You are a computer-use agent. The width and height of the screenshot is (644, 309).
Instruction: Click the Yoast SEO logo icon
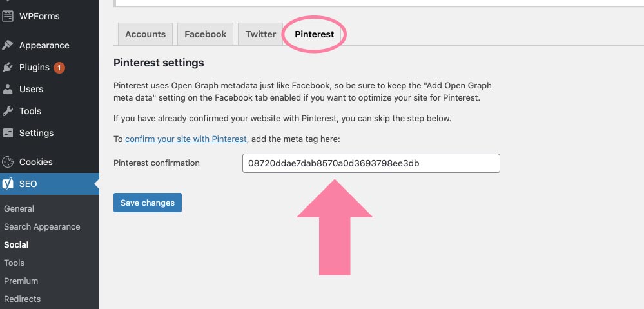point(8,184)
